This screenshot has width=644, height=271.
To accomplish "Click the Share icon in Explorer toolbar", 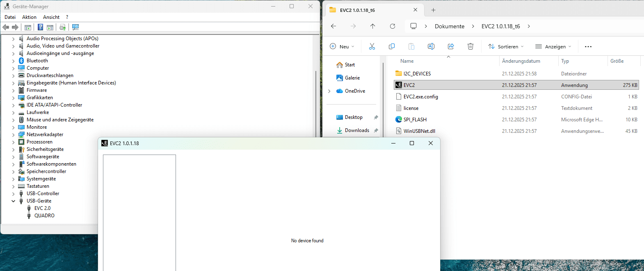I will [451, 46].
